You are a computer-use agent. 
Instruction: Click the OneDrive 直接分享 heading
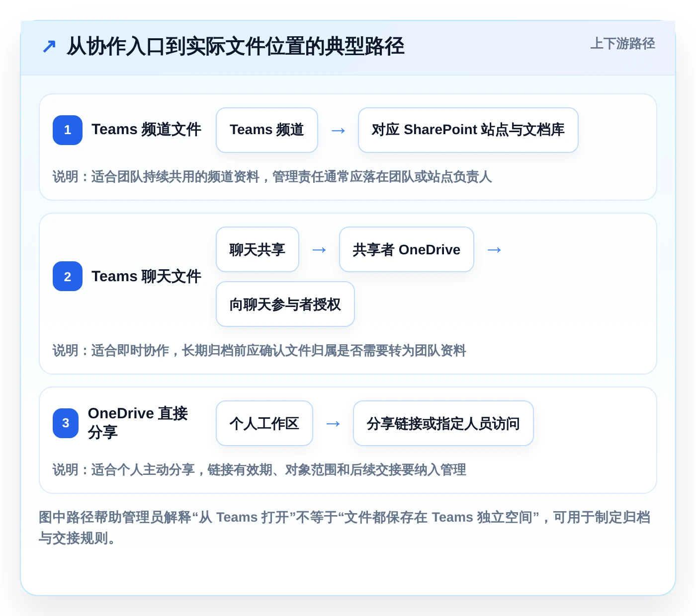pos(138,423)
